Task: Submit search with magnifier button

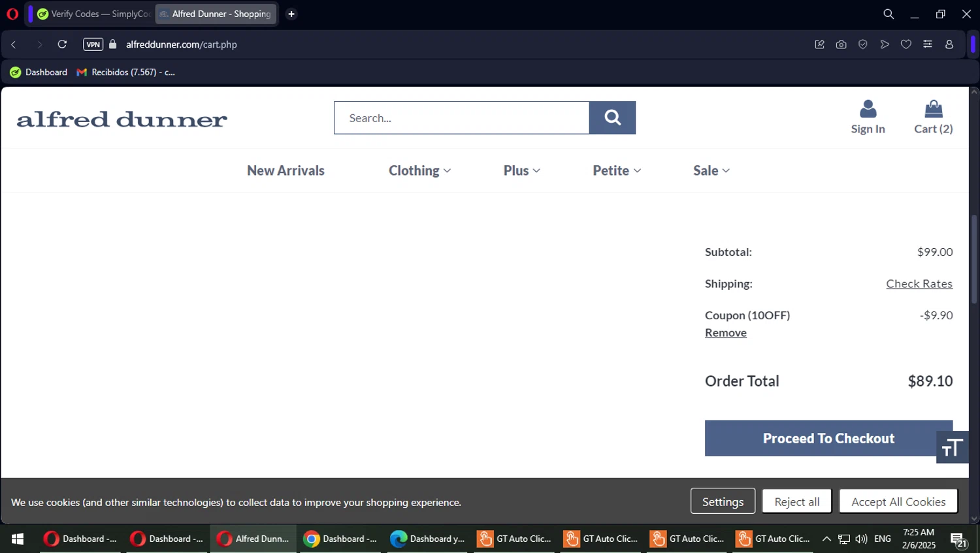Action: point(612,118)
